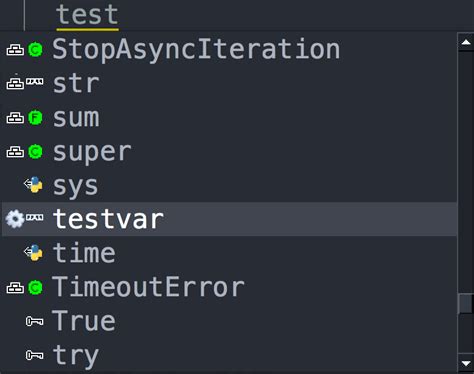Viewport: 474px width, 374px height.
Task: Click the key keyword icon beside True
Action: (35, 321)
